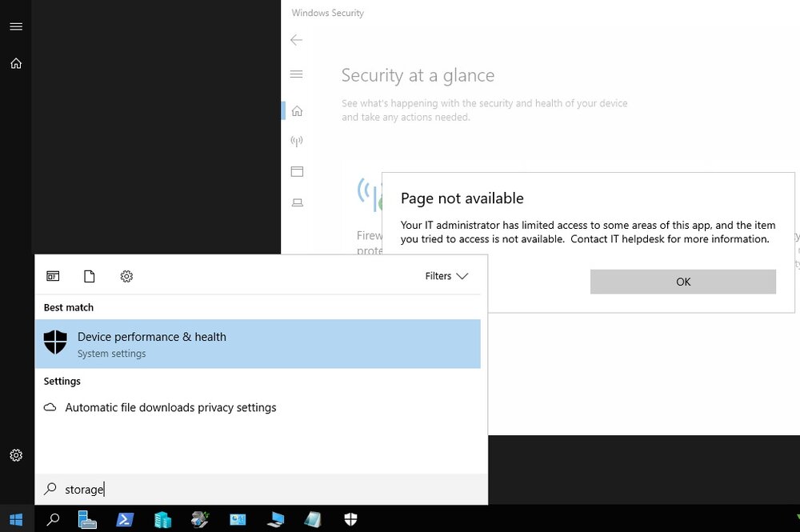Click the Settings section heading
Screen dimensions: 800x532
coord(62,381)
